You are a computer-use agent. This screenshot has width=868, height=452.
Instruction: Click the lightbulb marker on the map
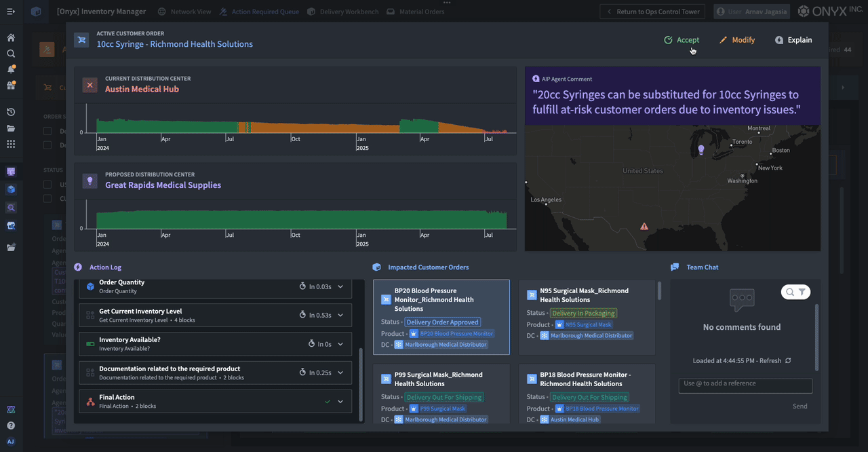[x=701, y=149]
